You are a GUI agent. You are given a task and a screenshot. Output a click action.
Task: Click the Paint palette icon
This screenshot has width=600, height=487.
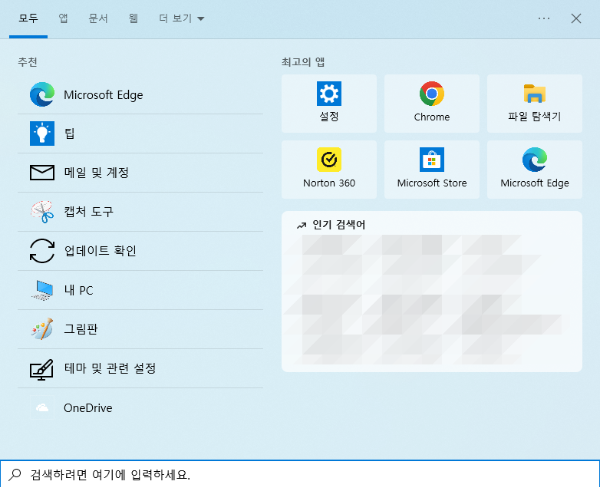[42, 329]
